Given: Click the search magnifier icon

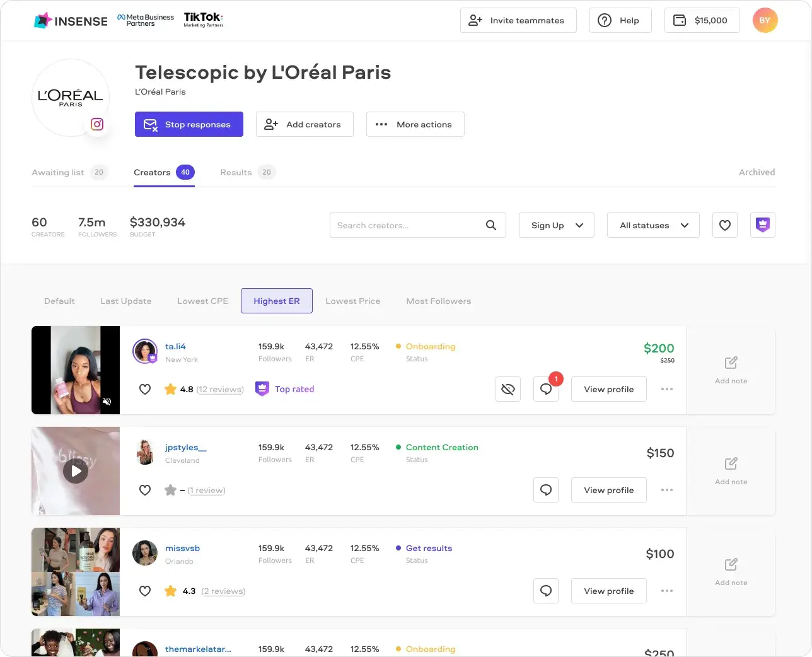Looking at the screenshot, I should pos(491,225).
